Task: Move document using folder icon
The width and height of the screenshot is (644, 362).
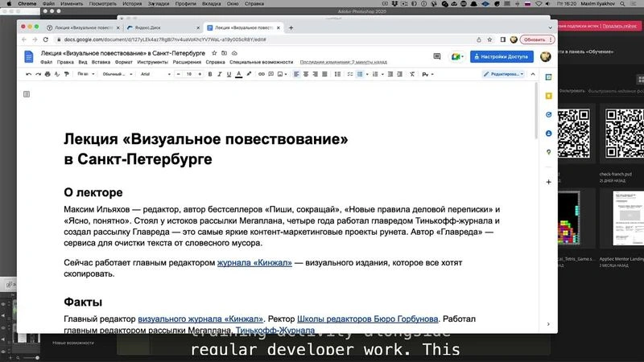Action: click(225, 53)
